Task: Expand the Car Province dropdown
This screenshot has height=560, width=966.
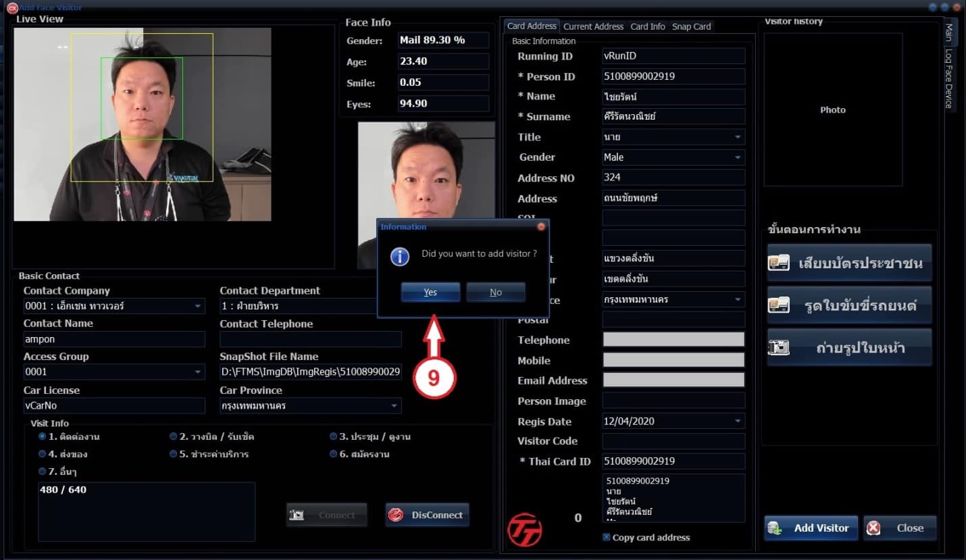Action: tap(394, 405)
